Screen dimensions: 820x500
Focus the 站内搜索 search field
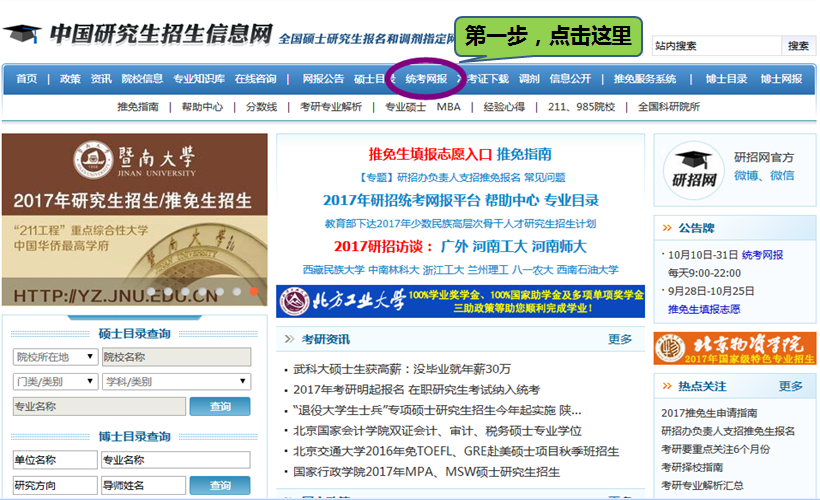point(715,46)
